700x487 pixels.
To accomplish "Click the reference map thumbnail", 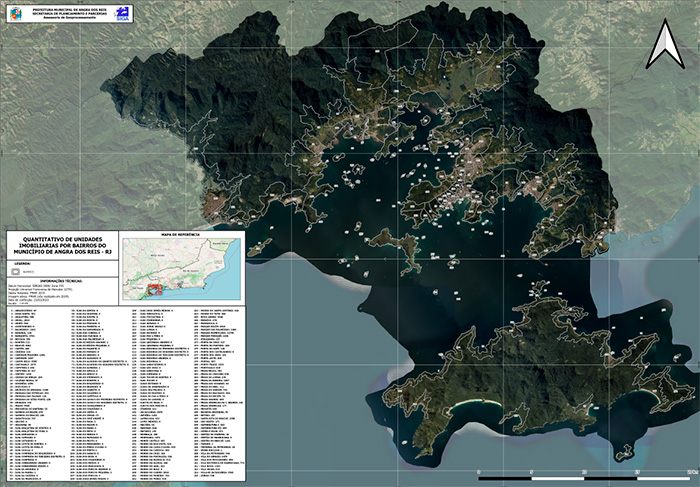I will pos(182,269).
